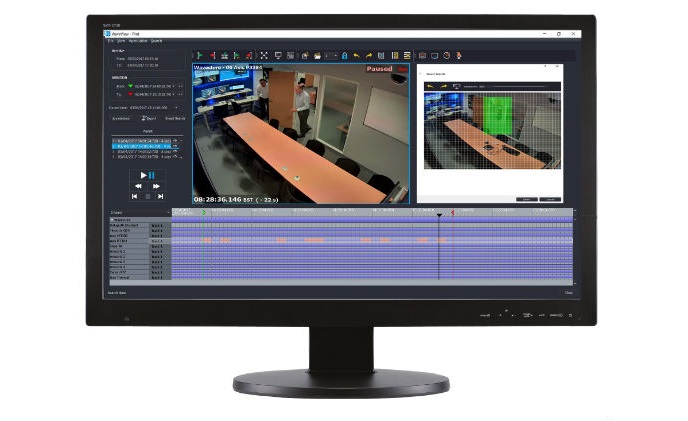Click the blue Pause button
The height and width of the screenshot is (421, 688).
point(152,175)
